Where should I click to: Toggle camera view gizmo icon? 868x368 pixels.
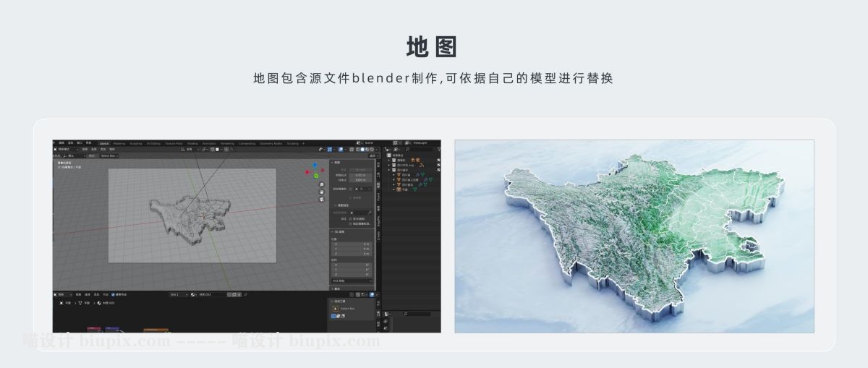click(322, 200)
